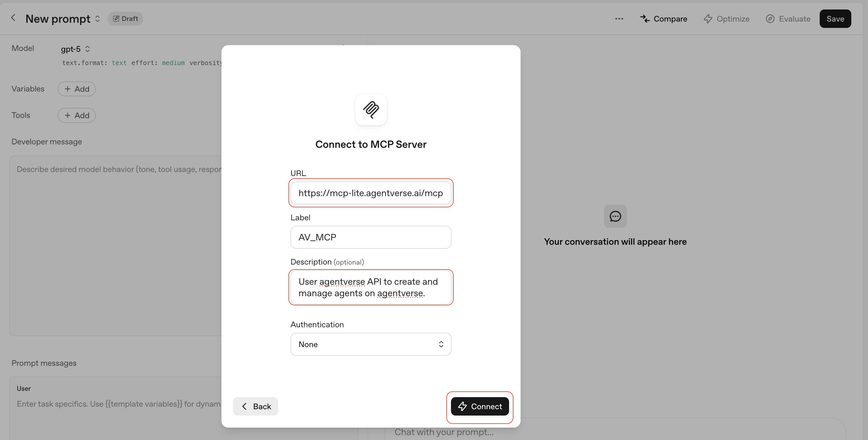Add a tool to the prompt

76,115
